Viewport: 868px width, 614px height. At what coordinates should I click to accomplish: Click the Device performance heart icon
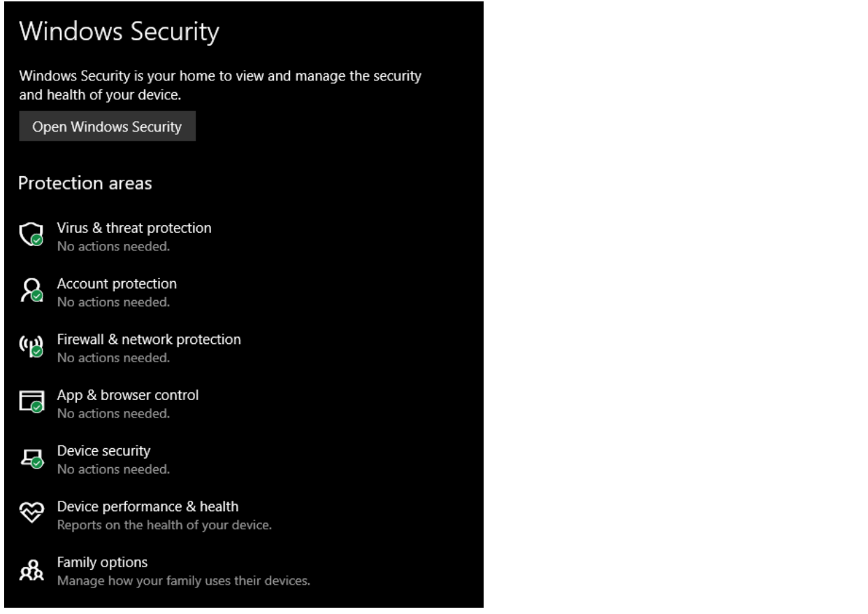point(31,513)
